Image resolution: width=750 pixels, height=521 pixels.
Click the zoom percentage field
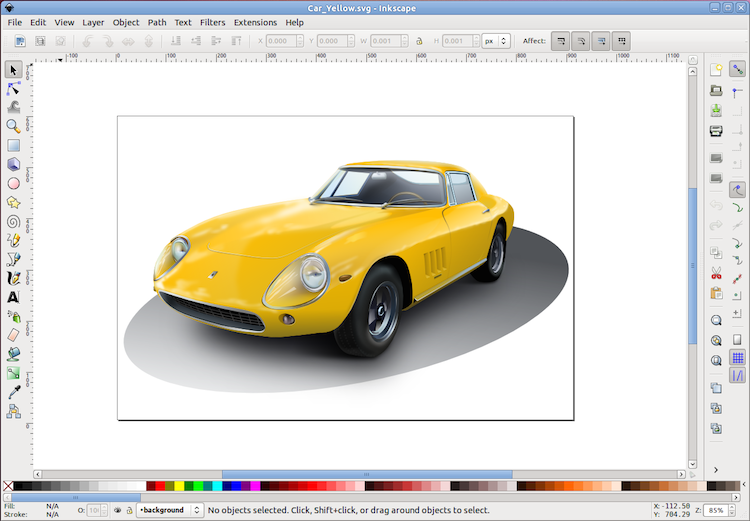click(x=716, y=510)
